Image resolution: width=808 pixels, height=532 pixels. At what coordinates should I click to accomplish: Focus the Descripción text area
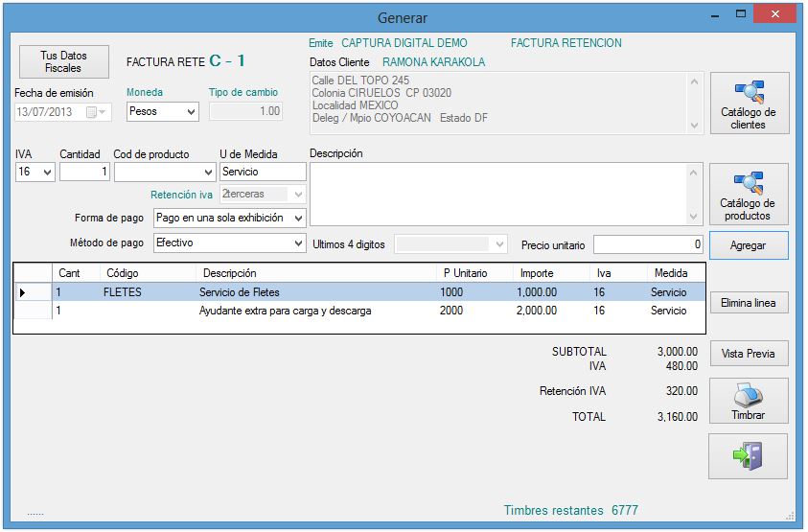pos(498,193)
